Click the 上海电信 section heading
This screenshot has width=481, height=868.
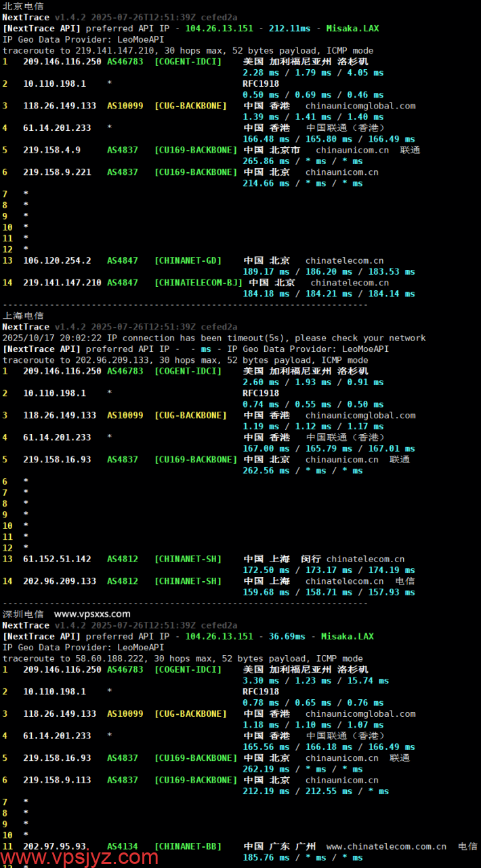tap(23, 315)
